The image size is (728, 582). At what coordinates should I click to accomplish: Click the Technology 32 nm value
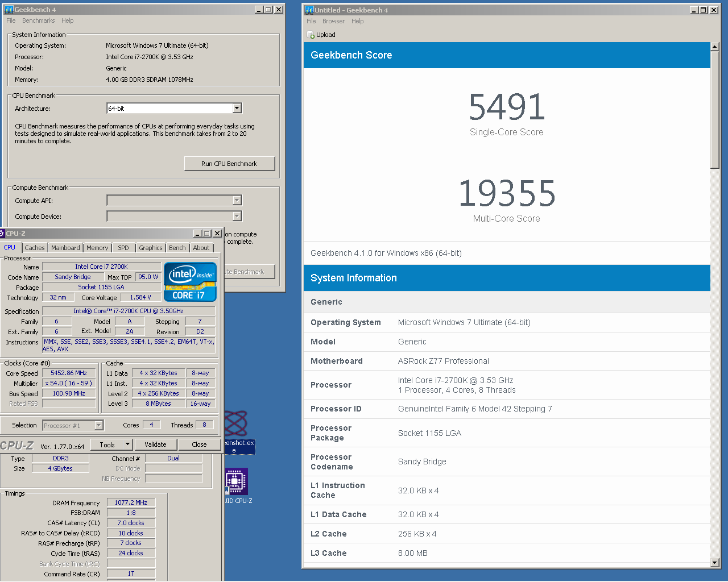(x=58, y=297)
